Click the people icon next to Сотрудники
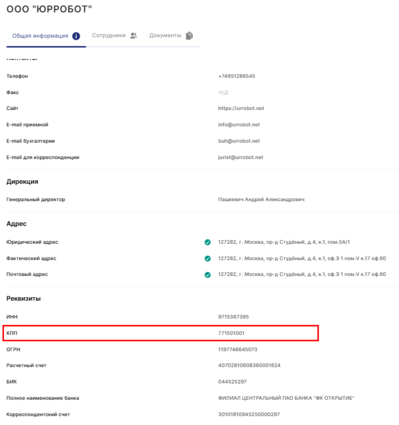This screenshot has width=399, height=425. click(133, 35)
